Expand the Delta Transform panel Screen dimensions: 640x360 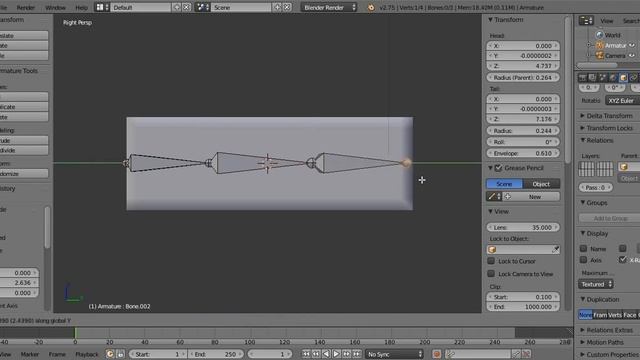[x=583, y=116]
